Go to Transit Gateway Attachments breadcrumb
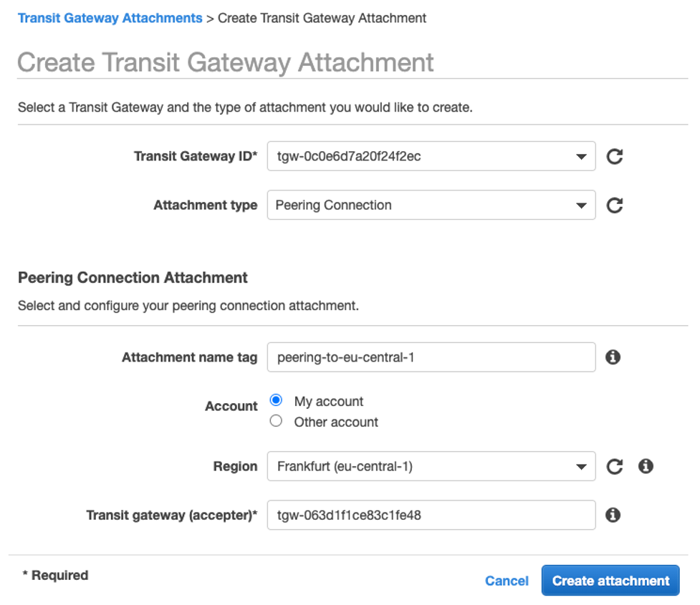This screenshot has width=700, height=605. point(110,18)
